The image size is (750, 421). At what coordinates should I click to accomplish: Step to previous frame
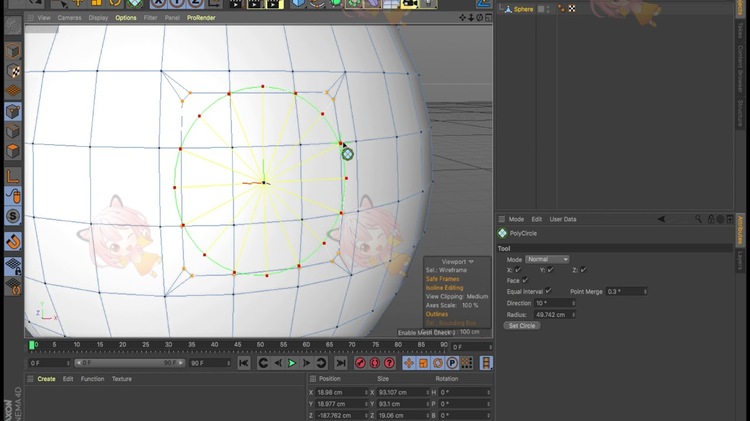point(277,363)
